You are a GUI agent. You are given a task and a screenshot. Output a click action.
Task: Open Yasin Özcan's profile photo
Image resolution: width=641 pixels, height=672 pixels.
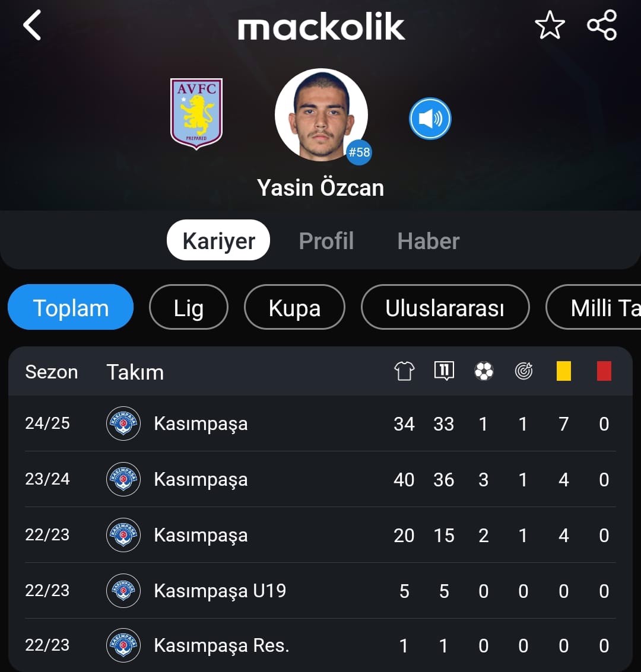321,115
